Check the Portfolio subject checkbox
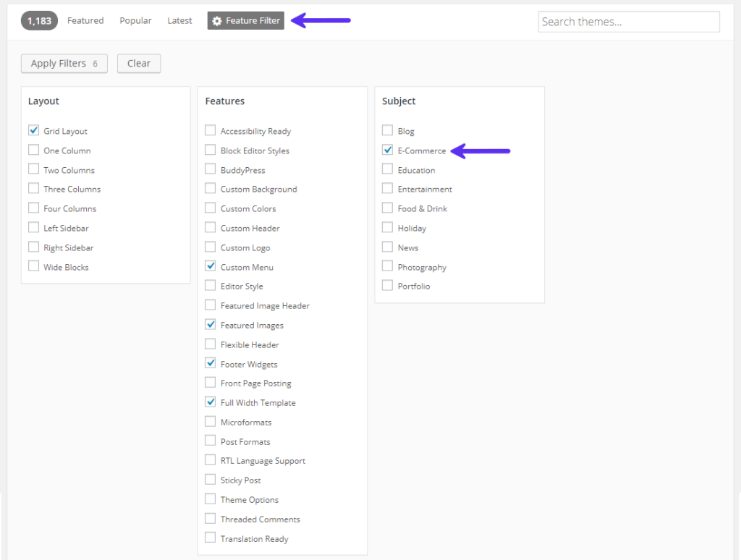The image size is (741, 560). click(388, 286)
